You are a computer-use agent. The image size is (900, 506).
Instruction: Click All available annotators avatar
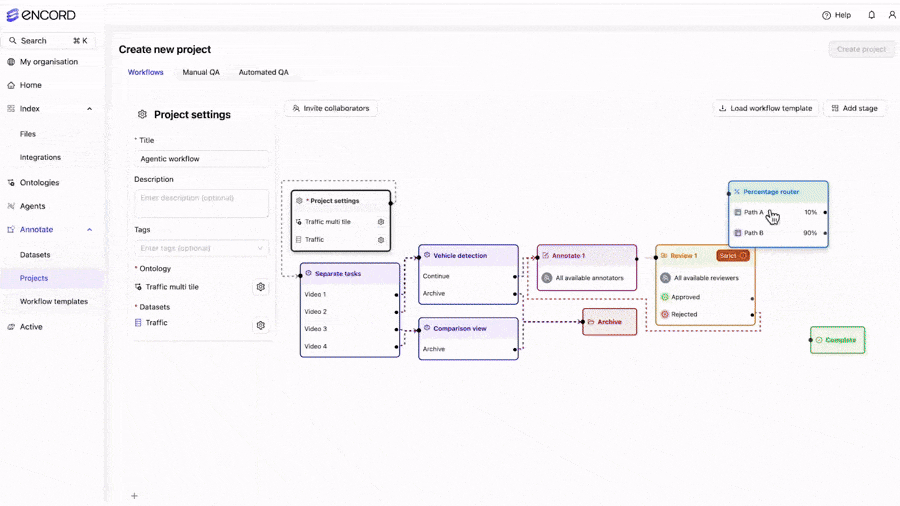tap(547, 278)
